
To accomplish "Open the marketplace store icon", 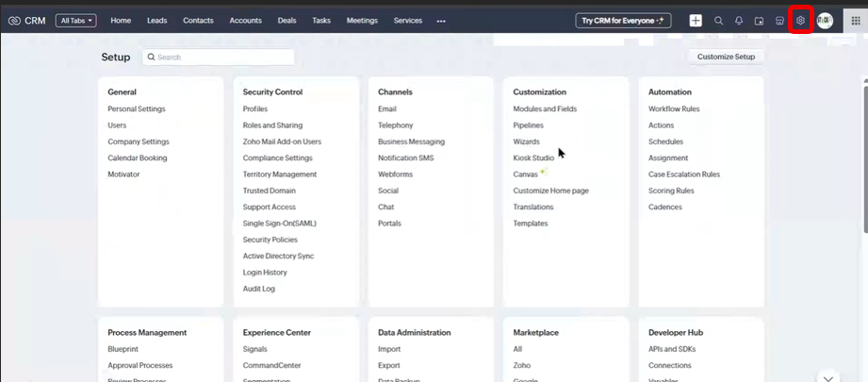I will click(x=779, y=21).
